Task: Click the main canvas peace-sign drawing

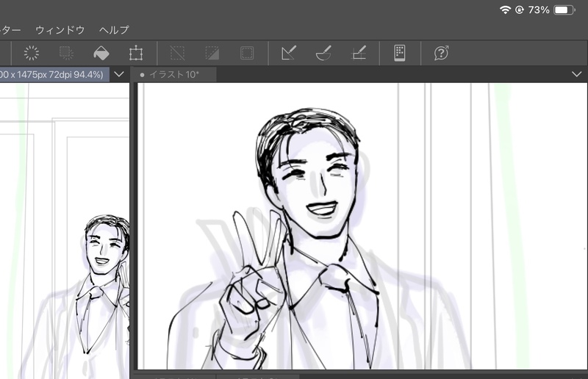Action: tap(362, 226)
